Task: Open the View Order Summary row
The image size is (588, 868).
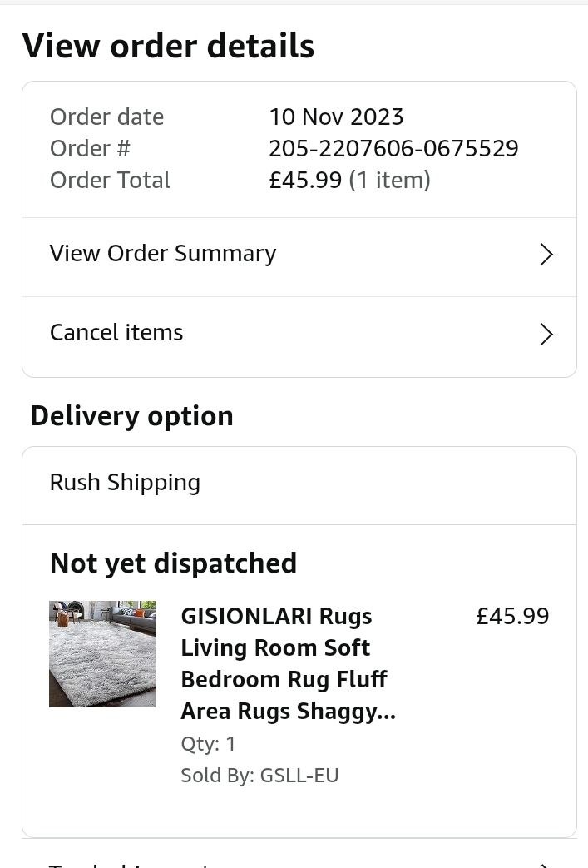Action: coord(163,254)
